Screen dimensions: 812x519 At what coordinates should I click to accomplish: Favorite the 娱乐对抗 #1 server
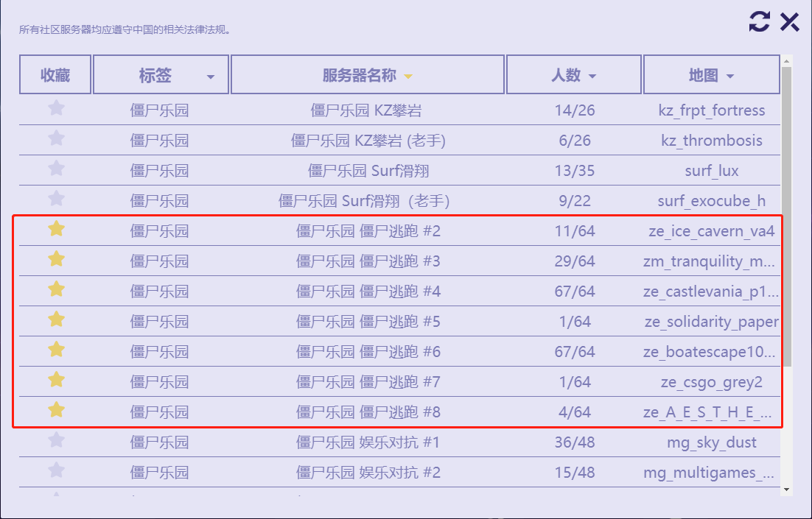pyautogui.click(x=56, y=442)
